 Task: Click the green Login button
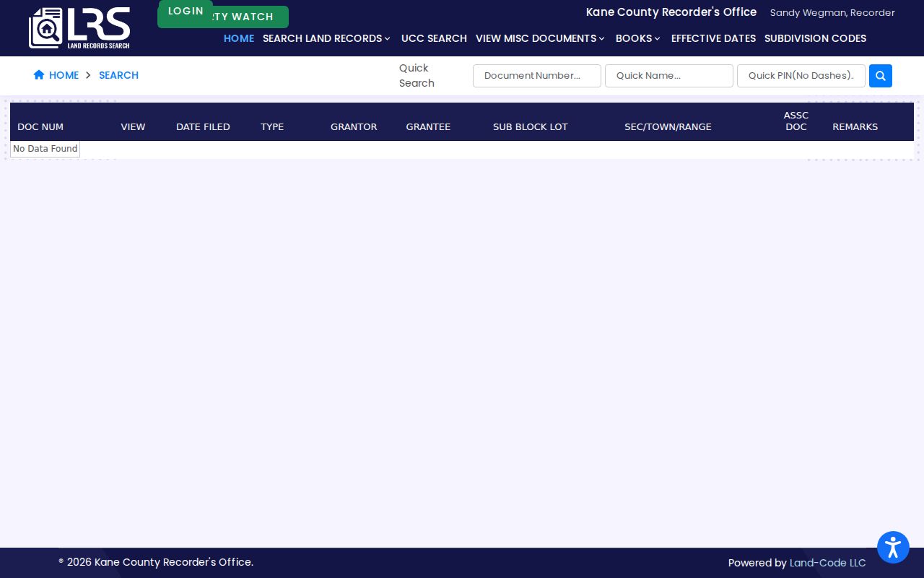pos(186,11)
